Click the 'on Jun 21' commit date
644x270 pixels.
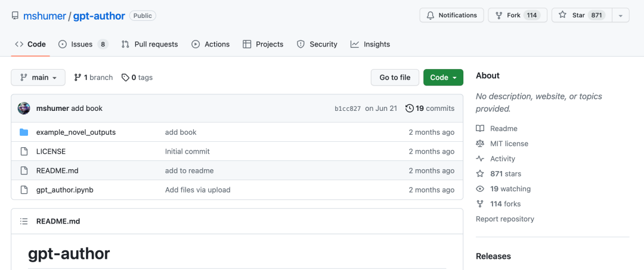(x=381, y=108)
